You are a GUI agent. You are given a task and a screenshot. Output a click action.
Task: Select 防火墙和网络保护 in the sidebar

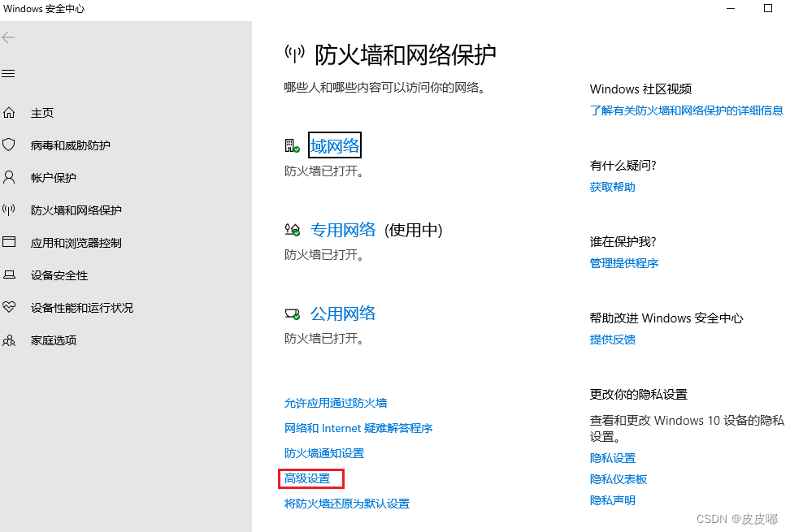coord(76,210)
